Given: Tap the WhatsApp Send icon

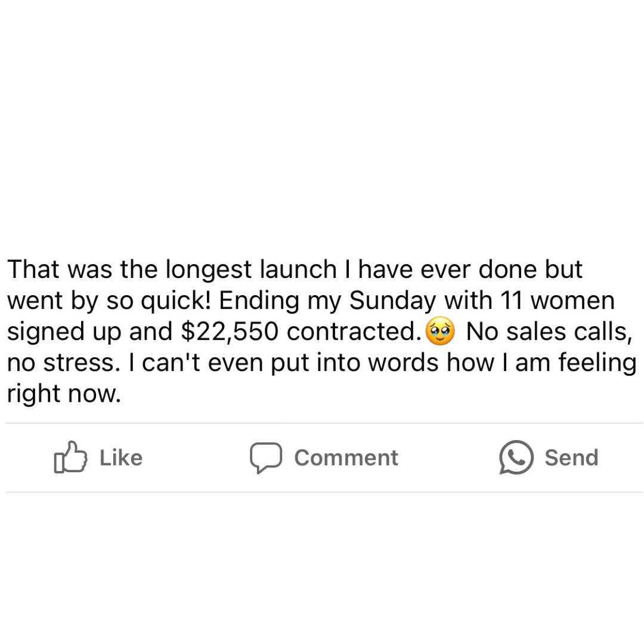Looking at the screenshot, I should point(516,457).
